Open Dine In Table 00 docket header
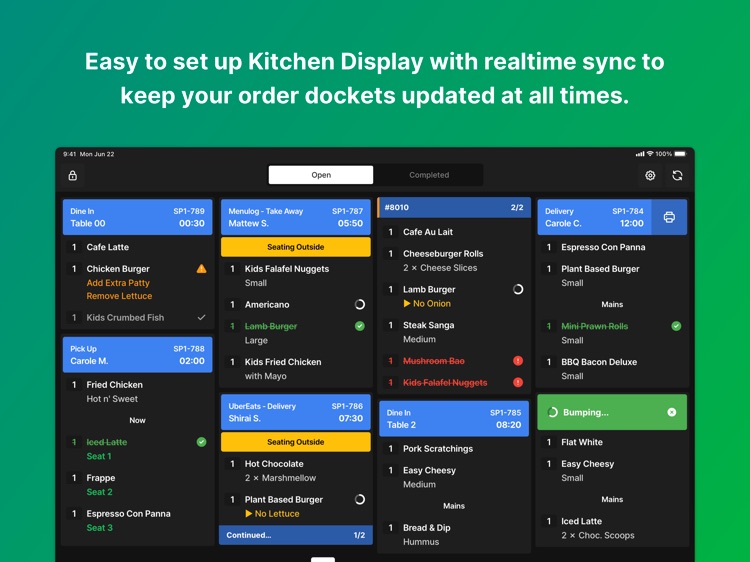The image size is (750, 562). tap(137, 217)
